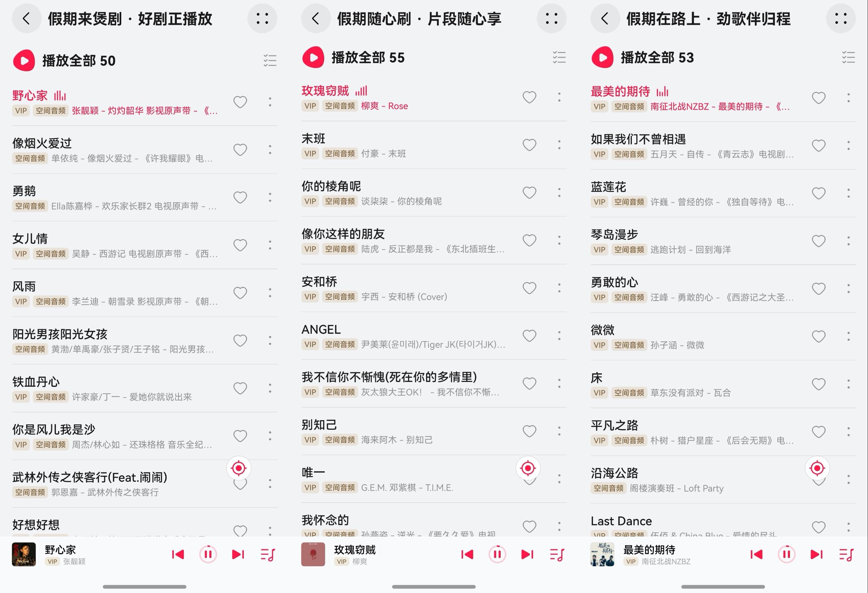This screenshot has height=593, width=868.
Task: Locate current song in 假期来煲剧 list
Action: tap(239, 468)
